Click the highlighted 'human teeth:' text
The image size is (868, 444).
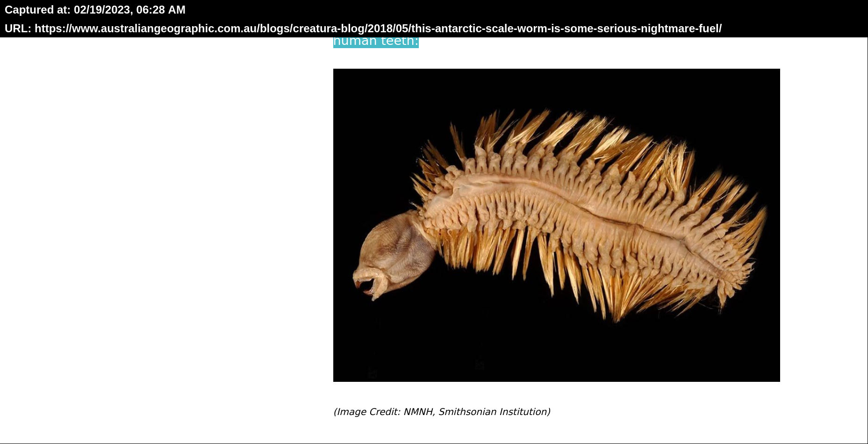(x=376, y=42)
